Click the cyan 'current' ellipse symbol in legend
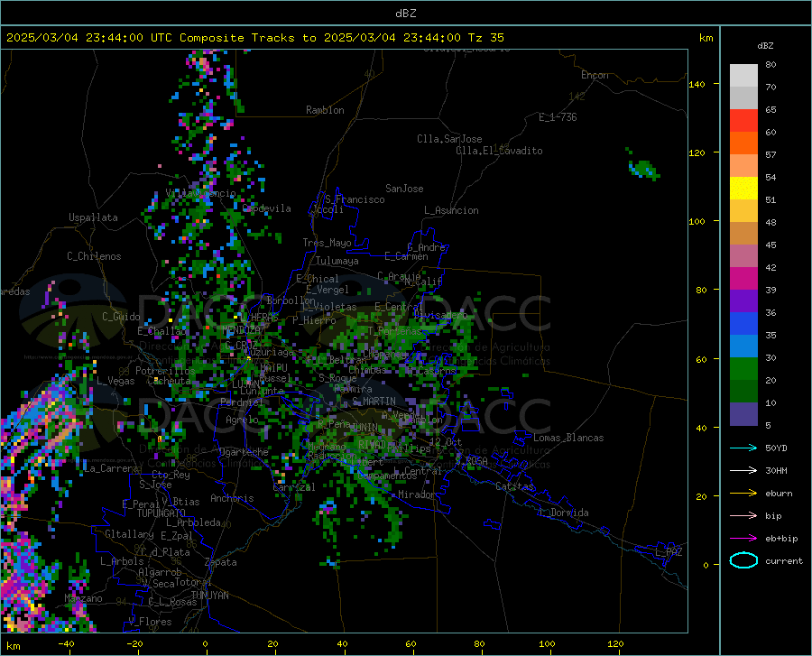 743,560
